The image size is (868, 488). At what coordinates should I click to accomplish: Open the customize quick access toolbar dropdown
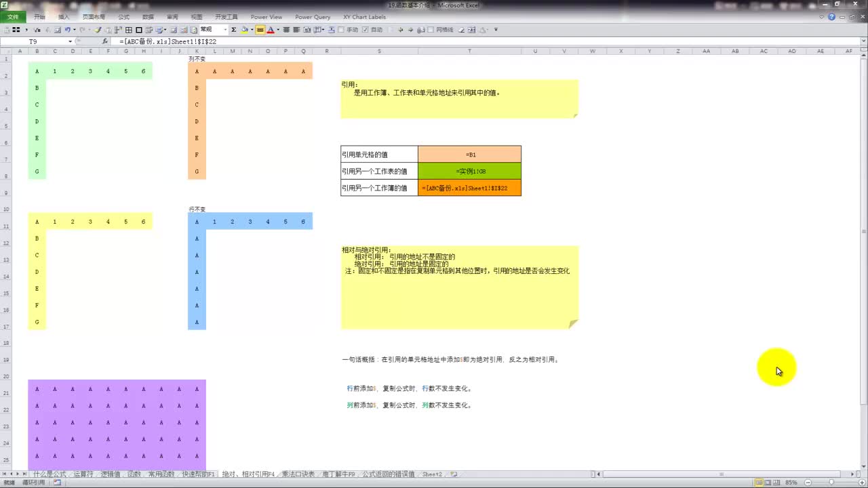(496, 30)
